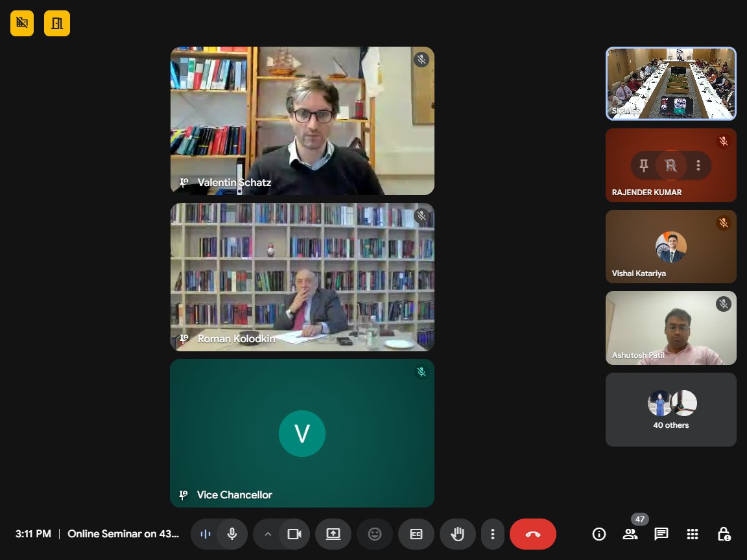Click the pin indicator beside Vice Chancellor's name
This screenshot has height=560, width=747.
click(184, 495)
